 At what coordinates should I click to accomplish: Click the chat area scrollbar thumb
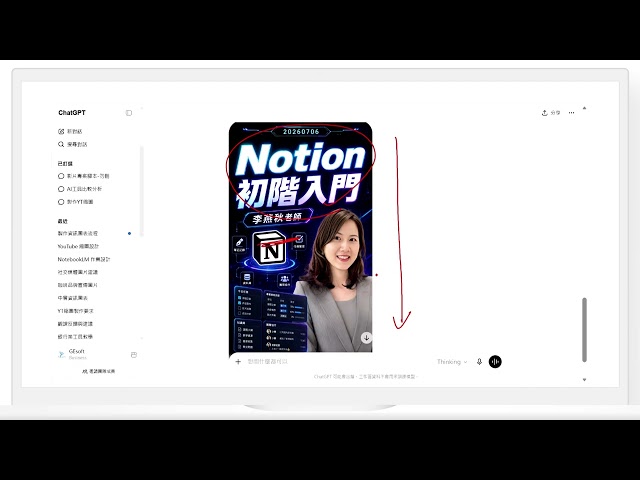point(584,330)
